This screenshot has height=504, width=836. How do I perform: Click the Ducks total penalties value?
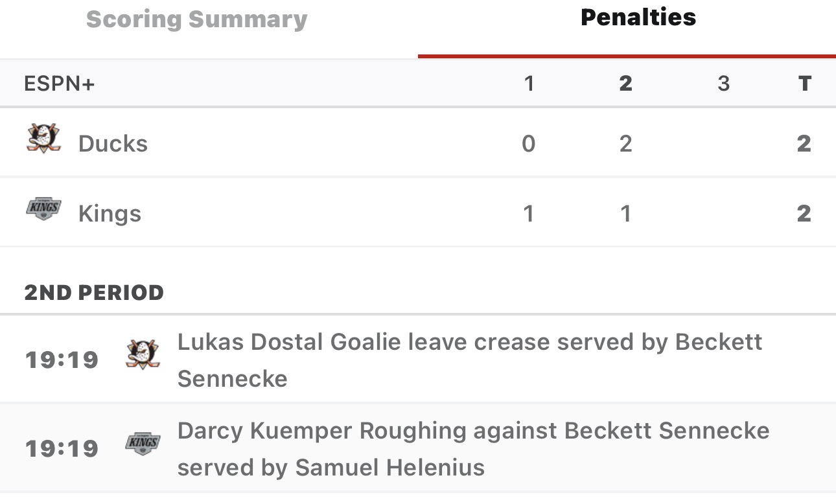point(804,143)
